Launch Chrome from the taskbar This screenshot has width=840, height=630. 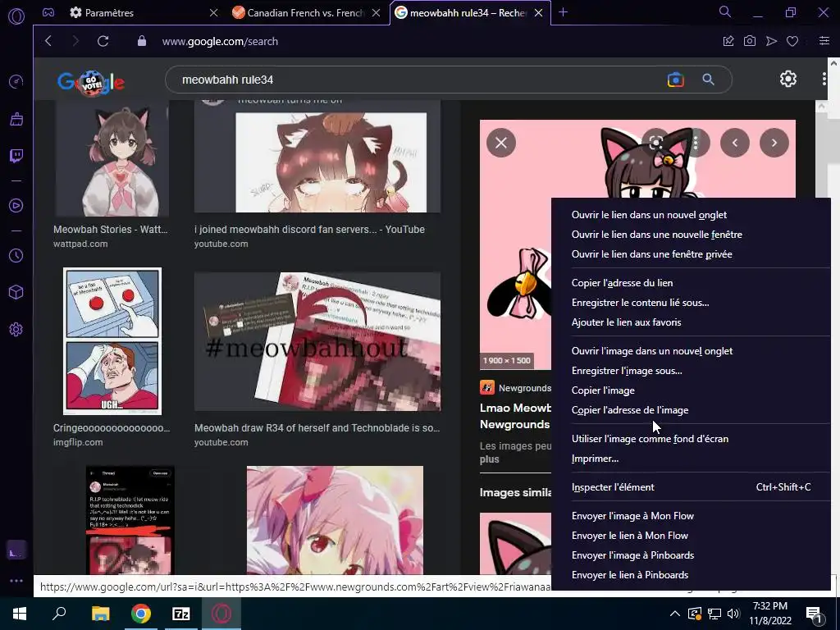141,614
